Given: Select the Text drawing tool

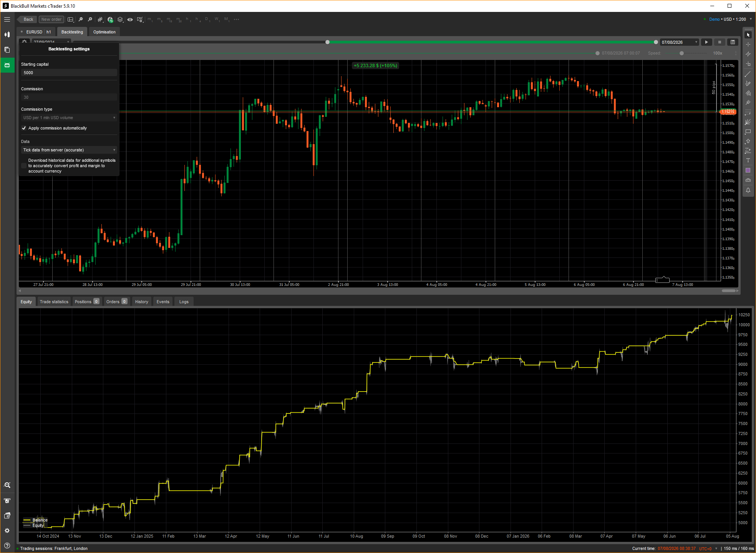Looking at the screenshot, I should 748,161.
